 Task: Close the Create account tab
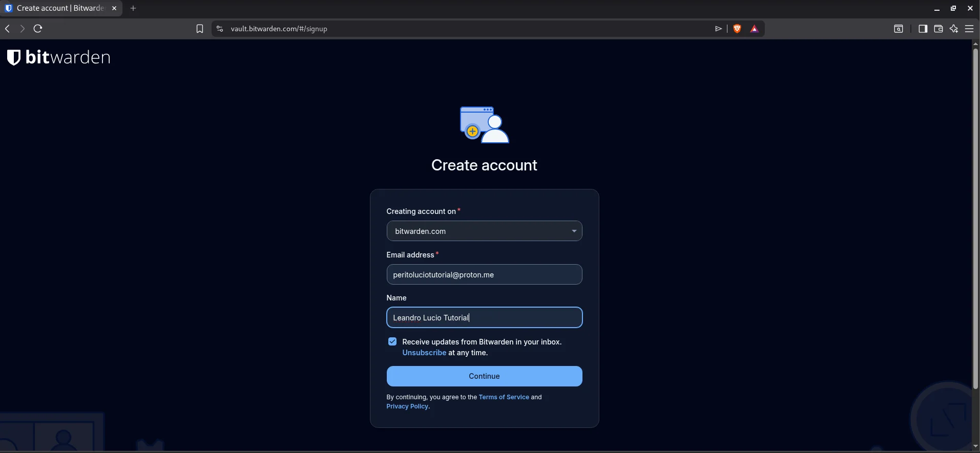pos(114,8)
